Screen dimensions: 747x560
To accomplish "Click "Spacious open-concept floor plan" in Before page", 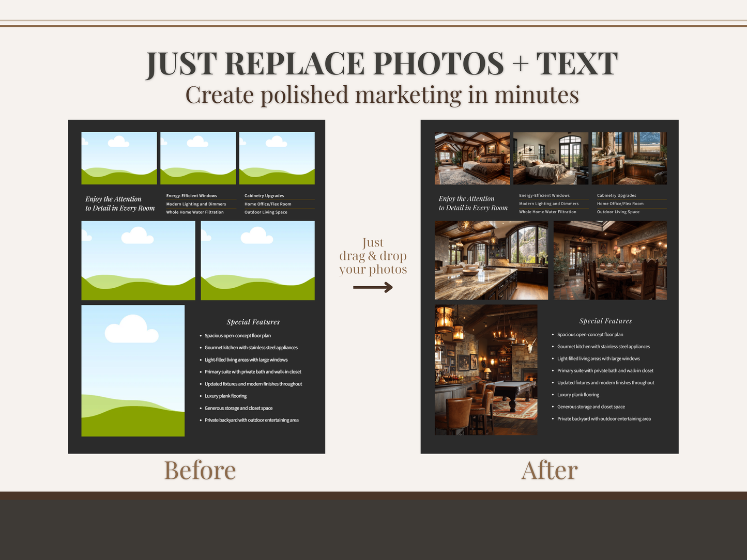I will coord(238,336).
